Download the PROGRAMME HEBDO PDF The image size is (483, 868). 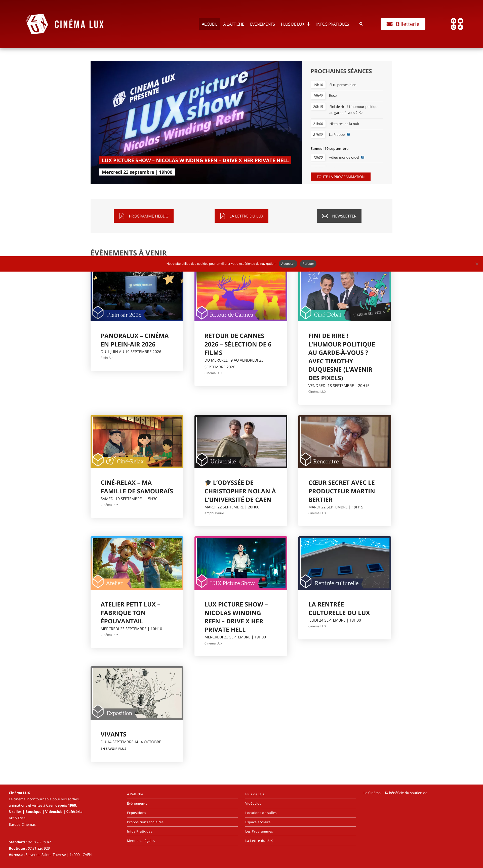(x=144, y=216)
